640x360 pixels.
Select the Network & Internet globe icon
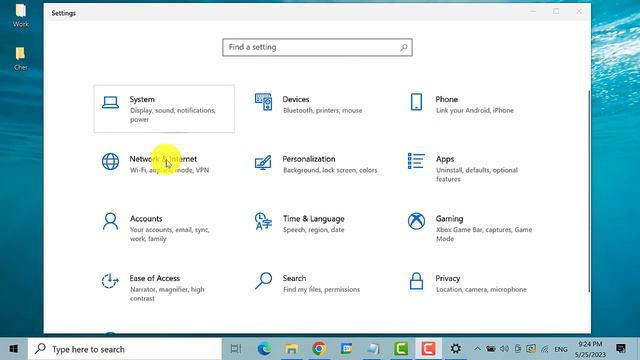[x=110, y=162]
